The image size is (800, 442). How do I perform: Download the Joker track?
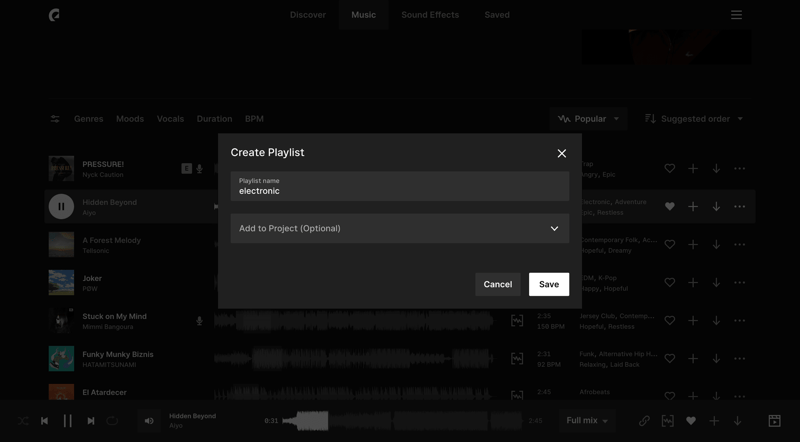[x=716, y=283]
